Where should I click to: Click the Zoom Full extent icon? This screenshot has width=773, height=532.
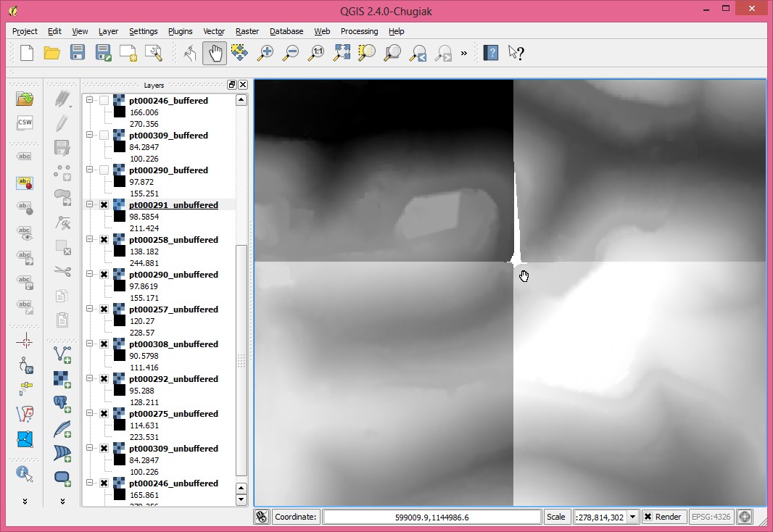(x=342, y=53)
